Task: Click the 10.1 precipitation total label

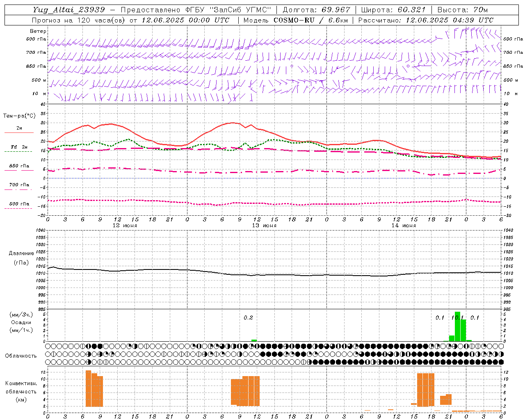Action: tap(457, 318)
